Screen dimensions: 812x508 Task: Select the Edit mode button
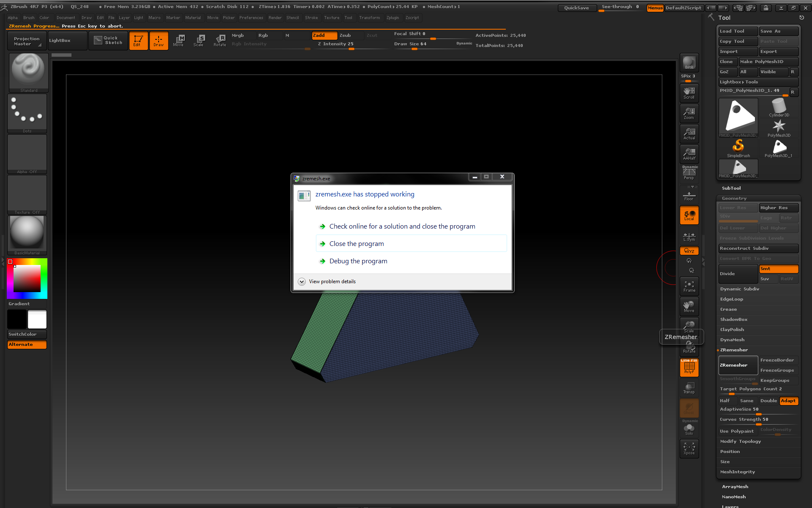(138, 41)
